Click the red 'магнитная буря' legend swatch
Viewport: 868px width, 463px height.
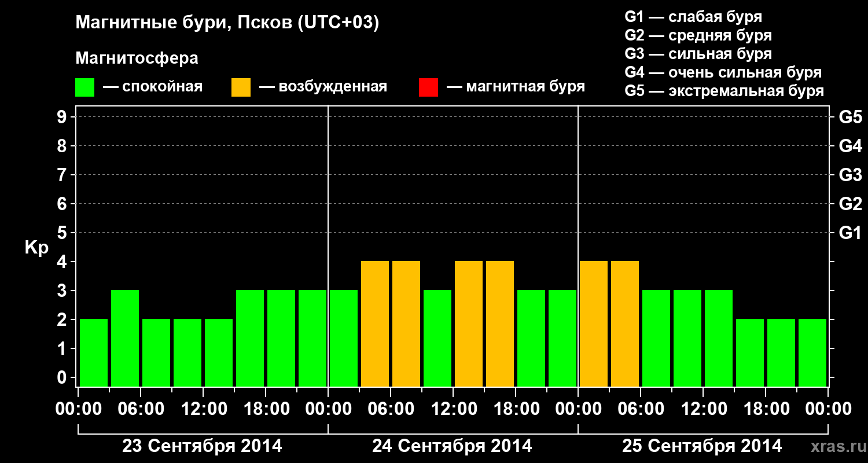coord(428,87)
